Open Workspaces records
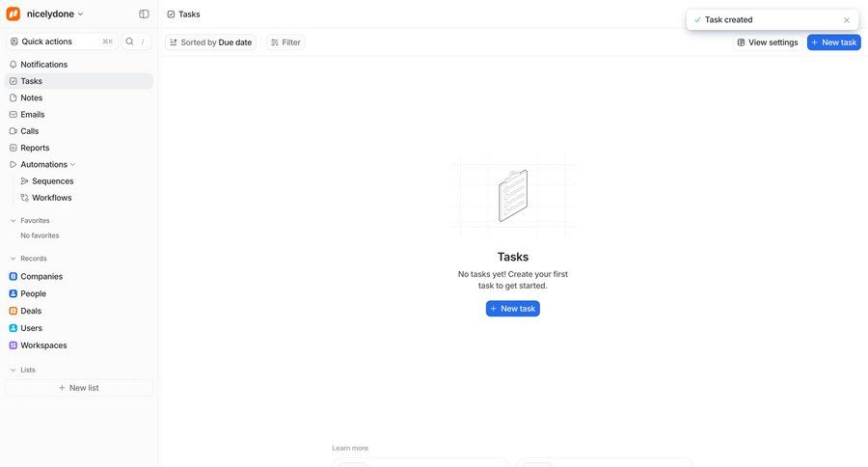The width and height of the screenshot is (868, 467). pyautogui.click(x=79, y=345)
